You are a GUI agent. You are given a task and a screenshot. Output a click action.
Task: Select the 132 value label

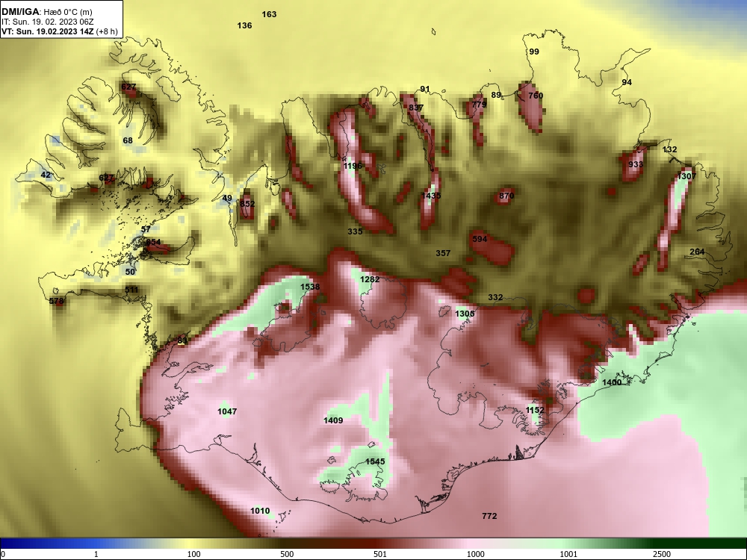pos(669,149)
